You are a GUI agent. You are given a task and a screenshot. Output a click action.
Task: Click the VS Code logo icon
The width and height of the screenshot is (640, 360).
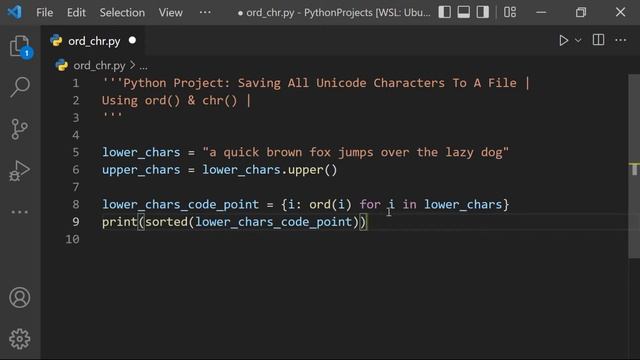[15, 12]
